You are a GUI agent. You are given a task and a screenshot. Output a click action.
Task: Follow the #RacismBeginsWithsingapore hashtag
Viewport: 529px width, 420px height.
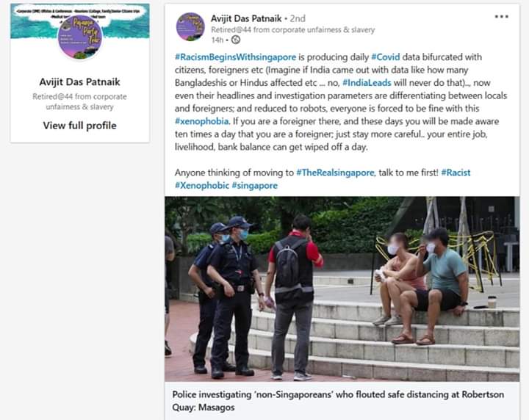point(236,57)
